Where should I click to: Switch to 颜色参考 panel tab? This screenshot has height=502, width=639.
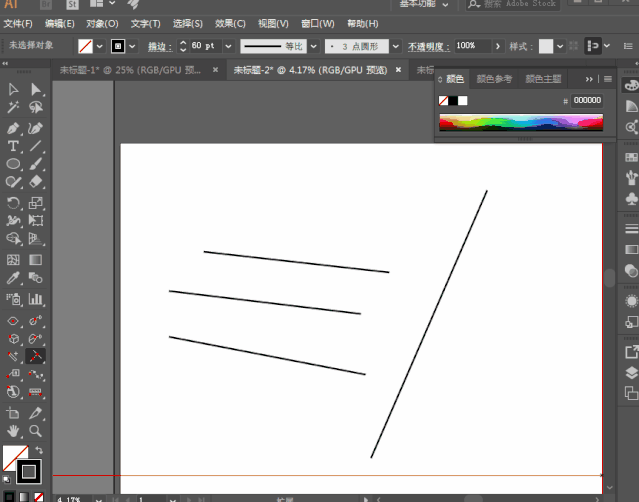(x=494, y=79)
